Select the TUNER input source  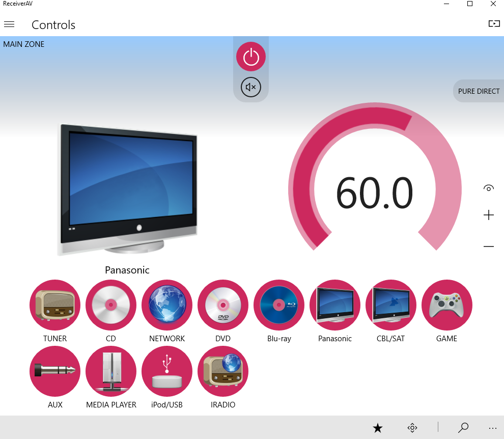(55, 305)
